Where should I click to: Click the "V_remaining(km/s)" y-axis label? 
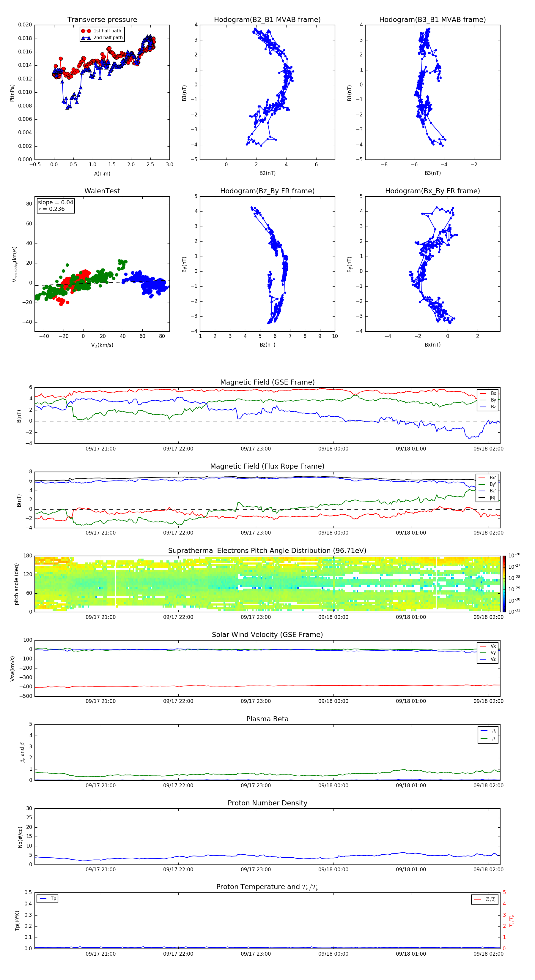point(15,264)
